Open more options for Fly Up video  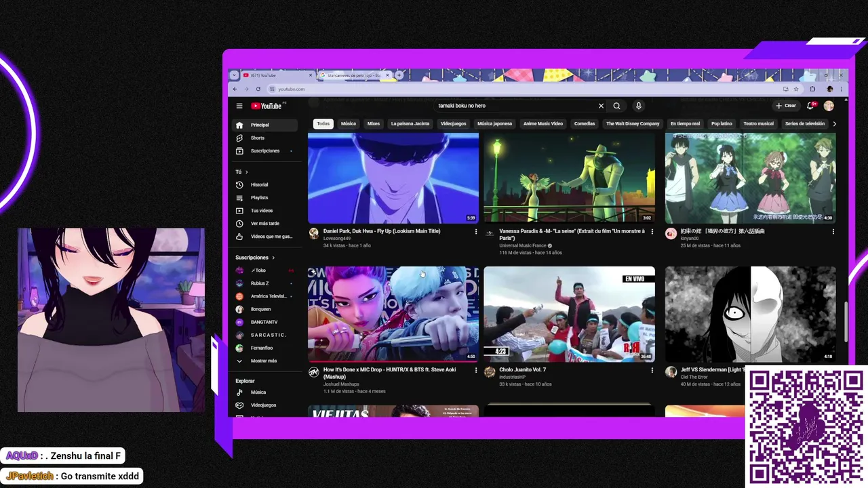tap(476, 232)
